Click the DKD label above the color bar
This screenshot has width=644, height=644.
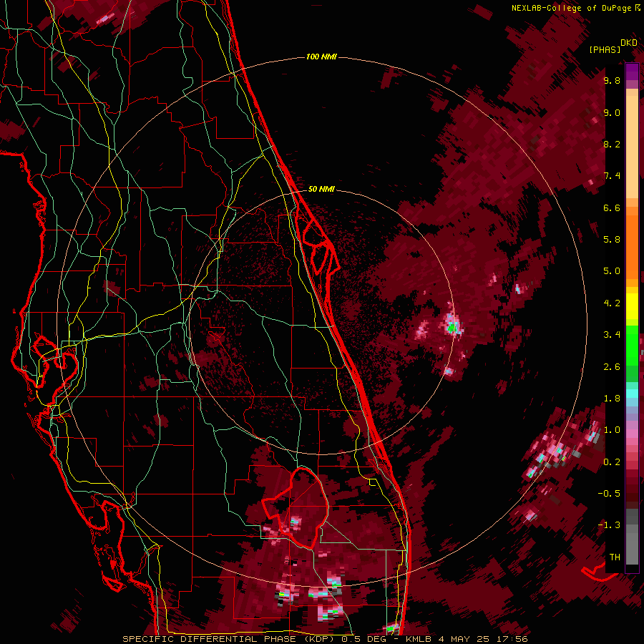[629, 43]
